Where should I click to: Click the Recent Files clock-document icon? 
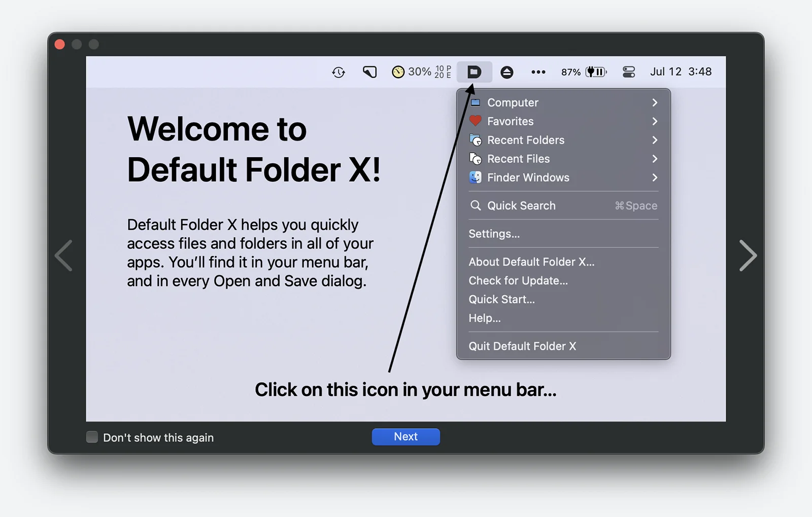pos(476,159)
